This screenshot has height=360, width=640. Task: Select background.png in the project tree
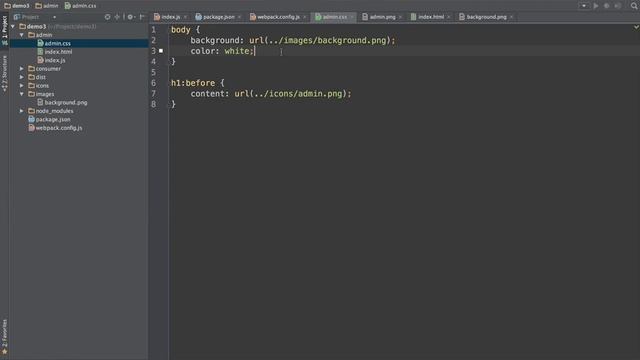[x=62, y=102]
